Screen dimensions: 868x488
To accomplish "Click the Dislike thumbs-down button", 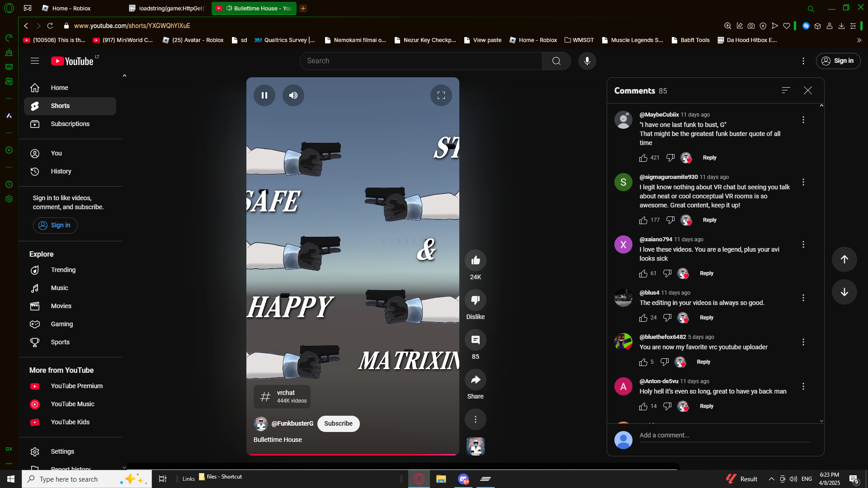I will point(475,300).
